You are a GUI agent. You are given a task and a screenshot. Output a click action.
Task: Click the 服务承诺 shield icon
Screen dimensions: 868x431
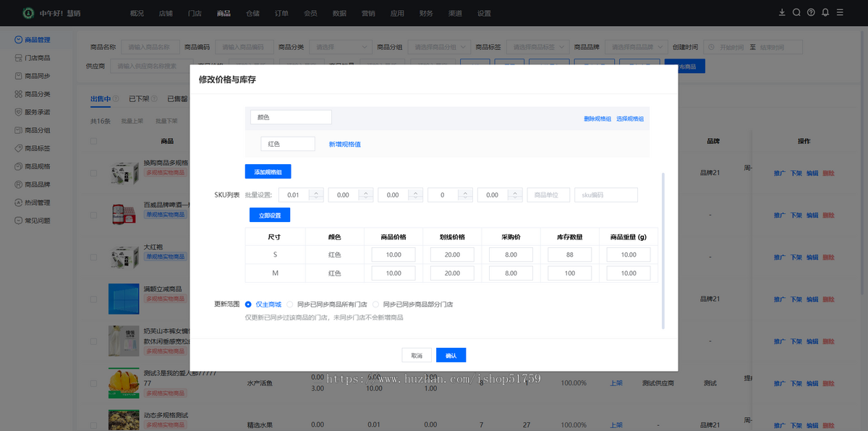19,112
